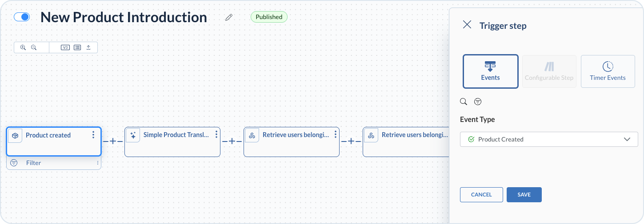Toggle the workflow enabled switch
Screen dimensions: 644x224
[21, 17]
